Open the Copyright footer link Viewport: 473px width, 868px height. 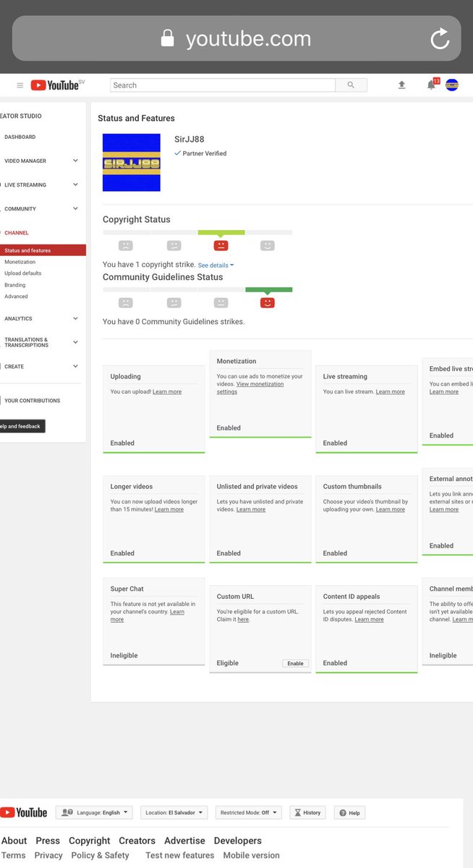tap(90, 841)
